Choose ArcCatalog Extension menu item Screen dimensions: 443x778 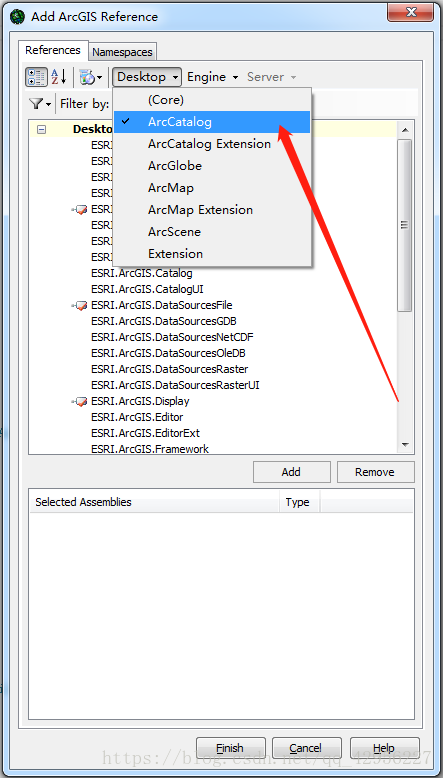pyautogui.click(x=212, y=144)
